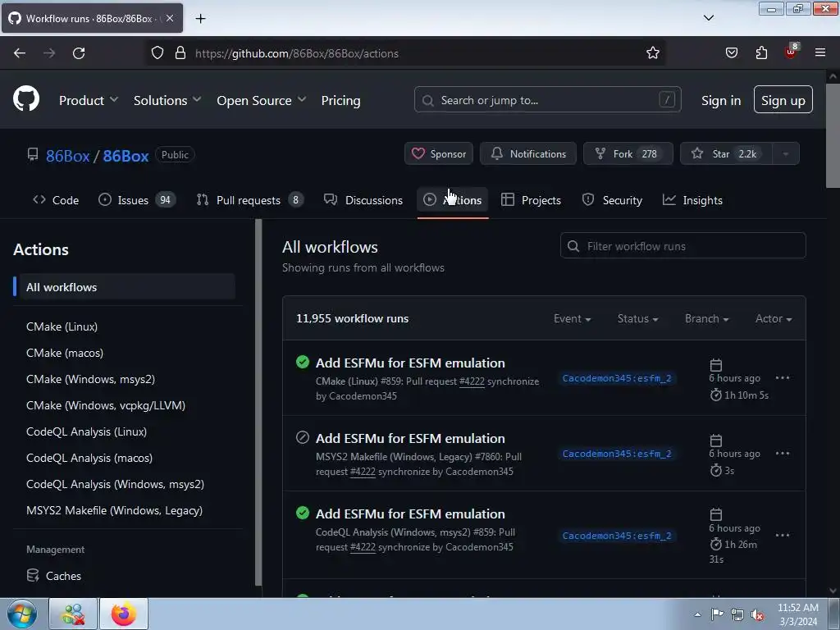Image resolution: width=840 pixels, height=630 pixels.
Task: Switch to the Code tab
Action: pyautogui.click(x=56, y=200)
